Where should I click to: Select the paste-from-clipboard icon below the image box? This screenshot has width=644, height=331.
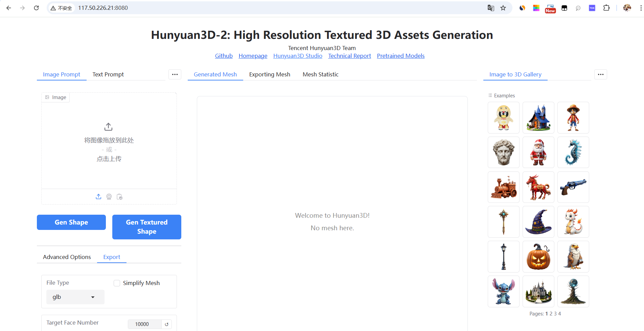[x=119, y=196]
